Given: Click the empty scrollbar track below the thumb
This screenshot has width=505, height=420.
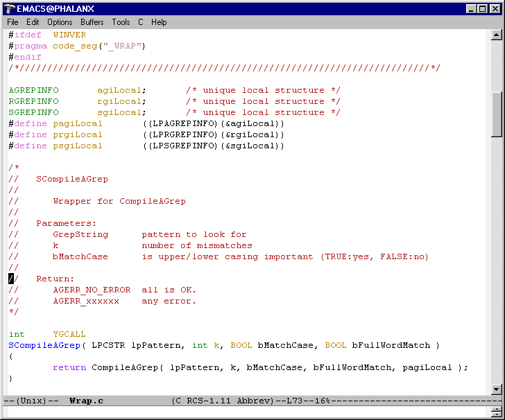Looking at the screenshot, I should 496,263.
